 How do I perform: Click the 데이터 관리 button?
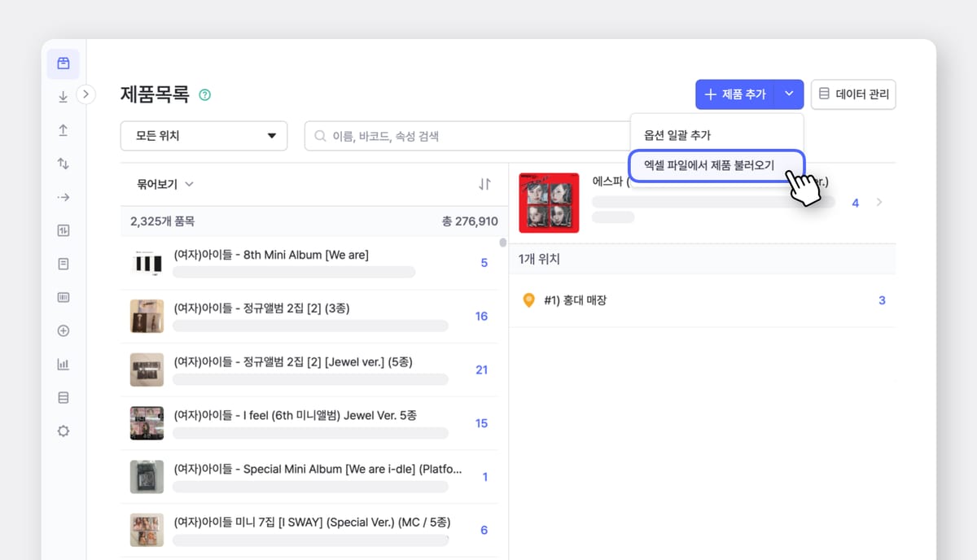point(853,94)
